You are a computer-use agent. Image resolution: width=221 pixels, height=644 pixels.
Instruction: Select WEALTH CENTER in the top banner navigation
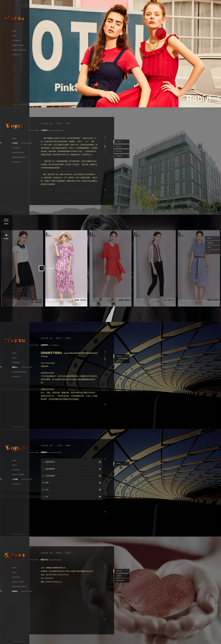(18, 45)
